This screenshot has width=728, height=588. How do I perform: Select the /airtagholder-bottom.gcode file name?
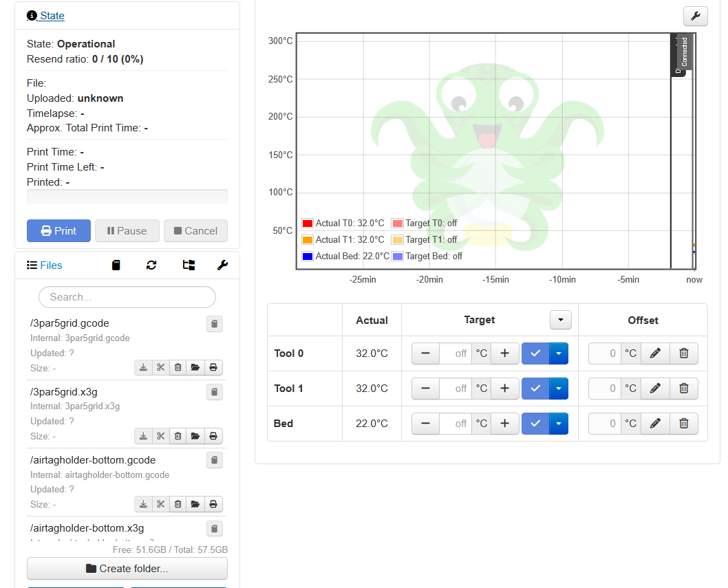93,460
